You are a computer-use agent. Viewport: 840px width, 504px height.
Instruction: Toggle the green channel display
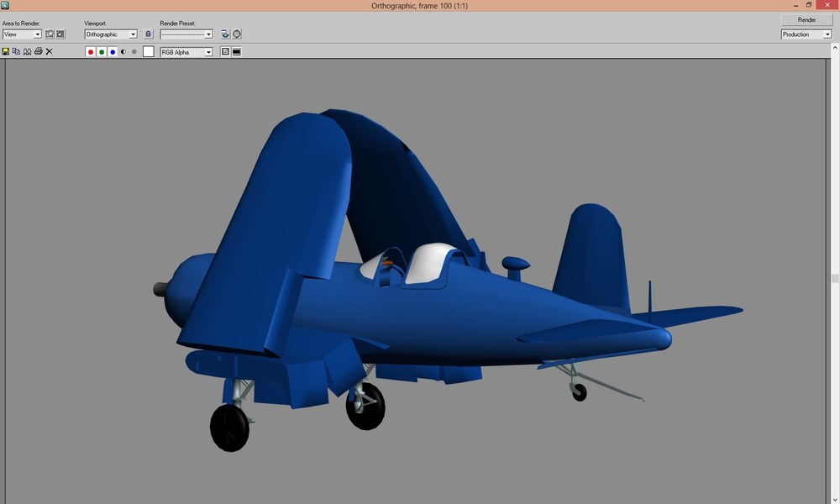(102, 52)
